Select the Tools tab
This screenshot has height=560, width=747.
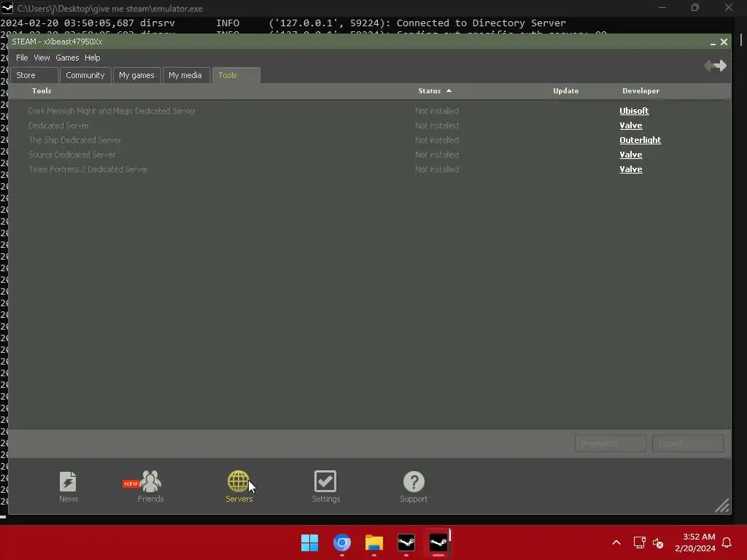(x=236, y=75)
